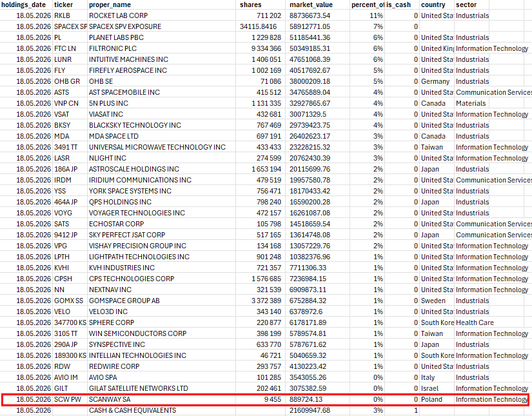This screenshot has height=416, width=532.
Task: Select the AVIO SPA cell
Action: [161, 378]
